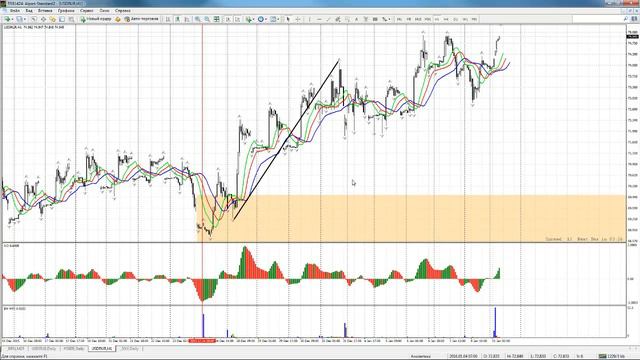Click the search magnifier icon
Screen dimensions: 640x360
click(x=625, y=19)
